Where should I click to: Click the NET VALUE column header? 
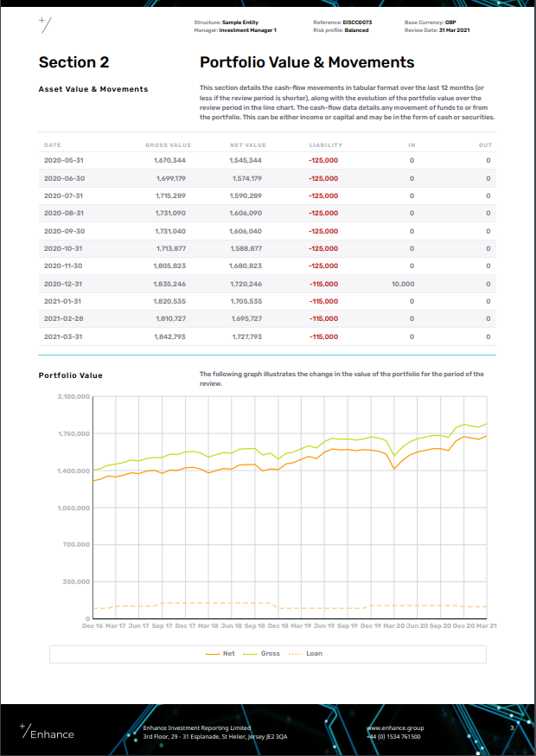click(x=248, y=145)
